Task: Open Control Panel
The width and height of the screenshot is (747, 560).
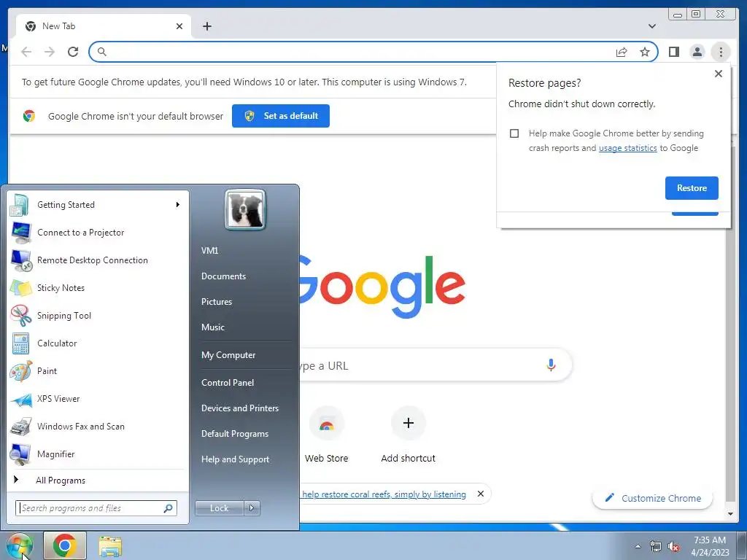Action: coord(228,383)
